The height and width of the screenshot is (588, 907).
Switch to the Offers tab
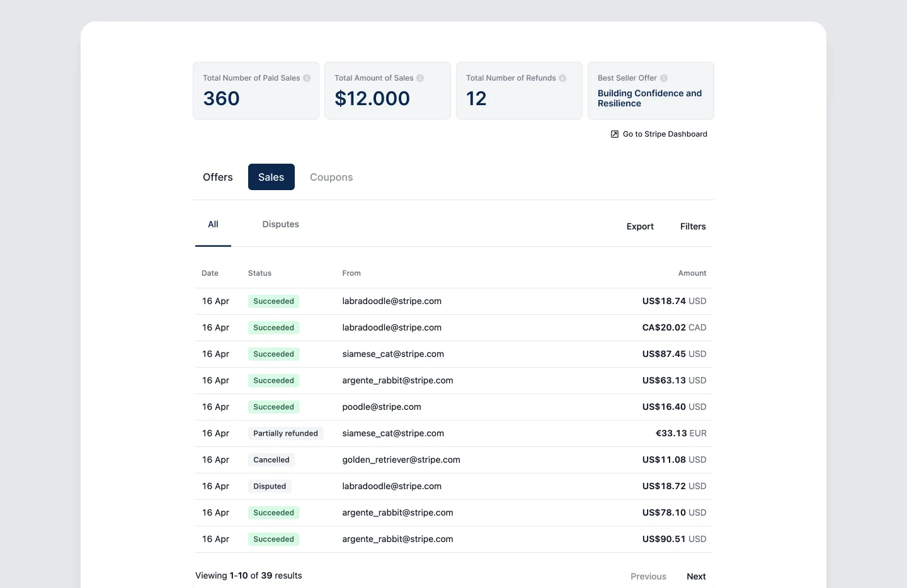[x=217, y=177]
